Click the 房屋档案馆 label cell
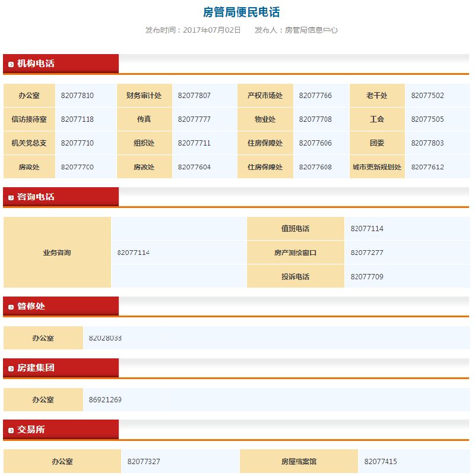Viewport: 475px width, 476px height. coord(299,462)
